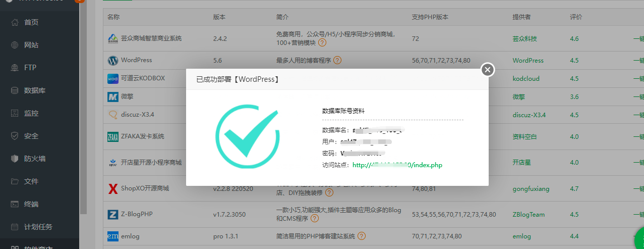Open the FTP sidebar item
Image resolution: width=644 pixels, height=249 pixels.
(30, 68)
